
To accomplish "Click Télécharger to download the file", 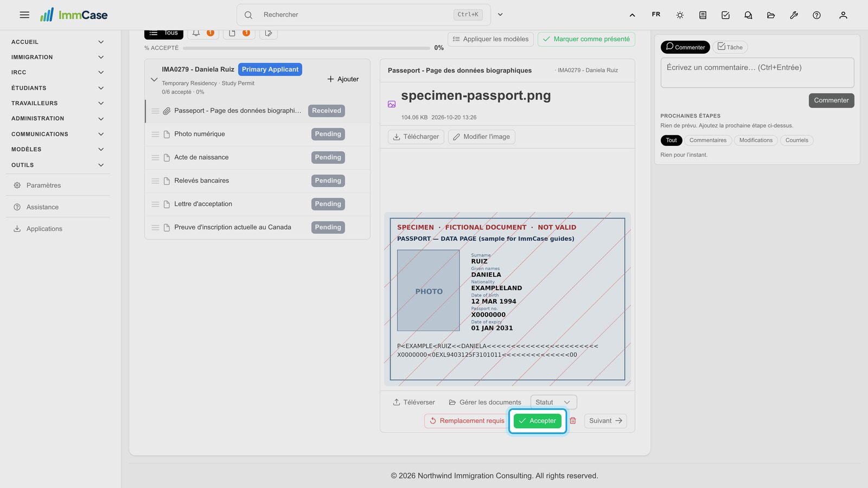I will click(416, 137).
